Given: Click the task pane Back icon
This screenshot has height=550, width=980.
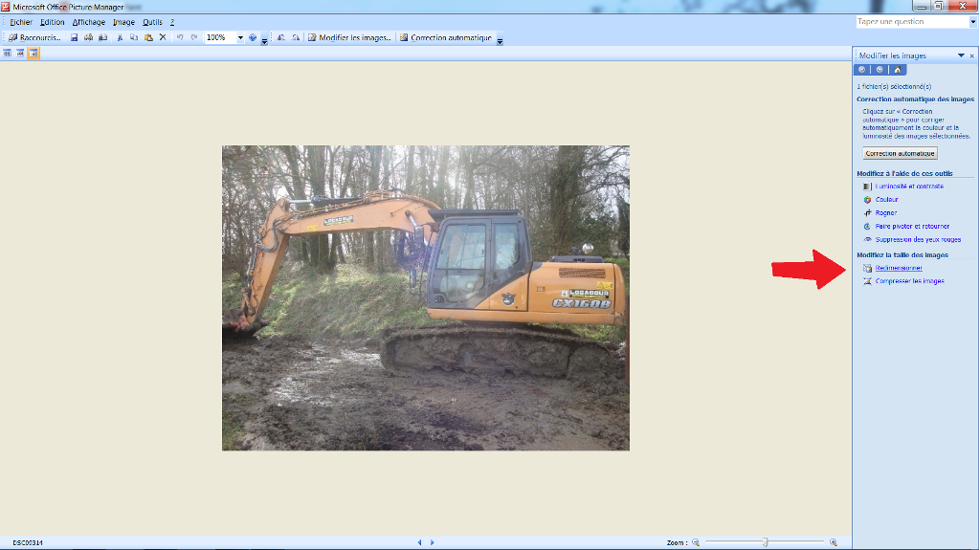Looking at the screenshot, I should click(862, 70).
